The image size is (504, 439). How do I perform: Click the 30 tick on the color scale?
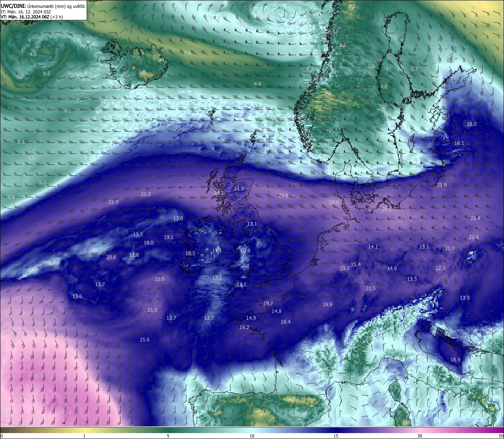(420, 436)
